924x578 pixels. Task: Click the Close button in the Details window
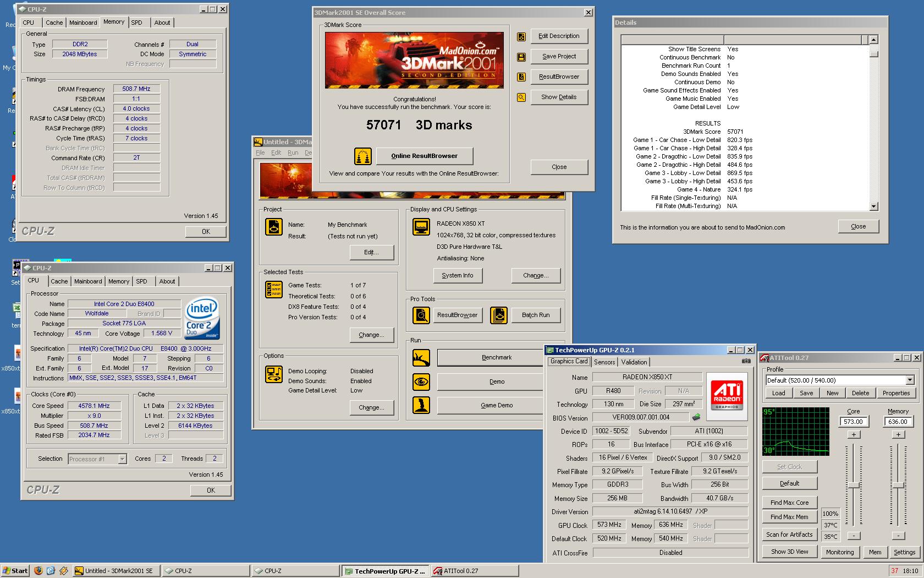click(858, 227)
